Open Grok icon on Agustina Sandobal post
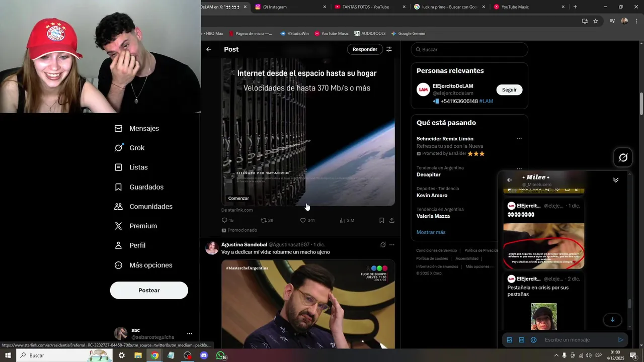Viewport: 644px width, 362px height. (x=383, y=245)
